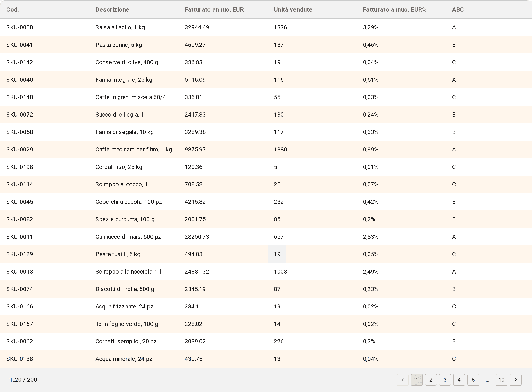The width and height of the screenshot is (532, 392).
Task: Click 'Caffè macinato per filtro, 1 kg'
Action: pos(134,149)
